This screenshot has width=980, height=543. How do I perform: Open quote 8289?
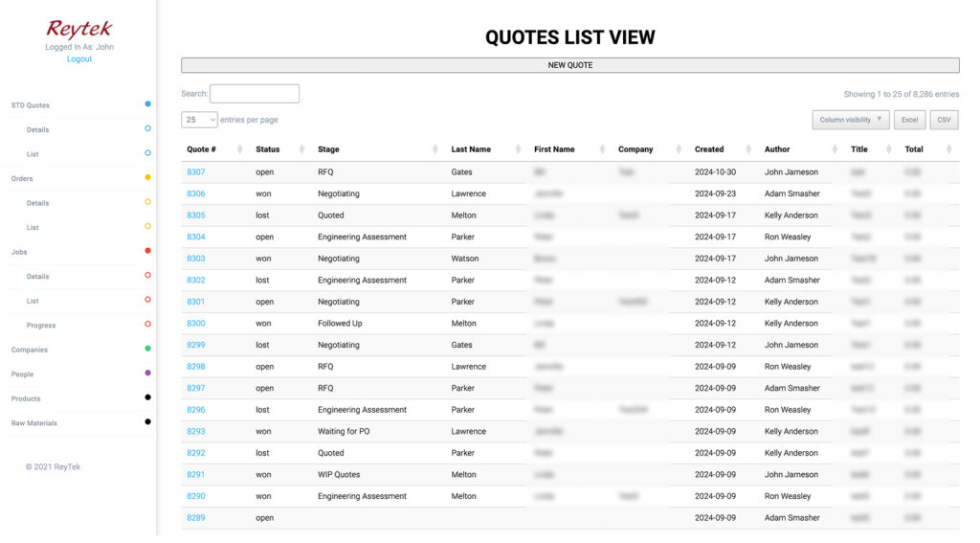[195, 517]
